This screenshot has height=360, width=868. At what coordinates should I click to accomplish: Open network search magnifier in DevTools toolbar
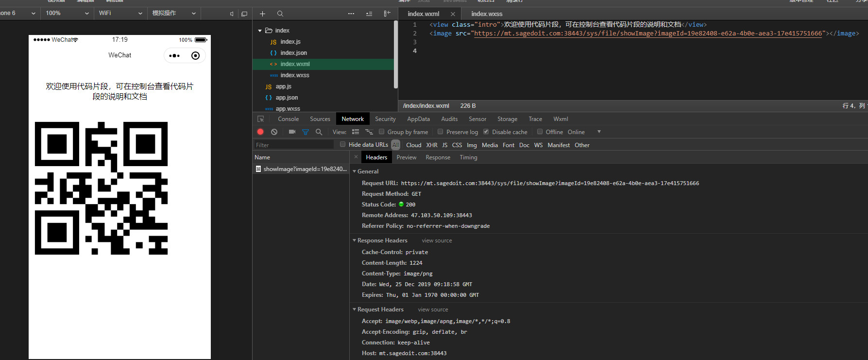click(x=319, y=132)
